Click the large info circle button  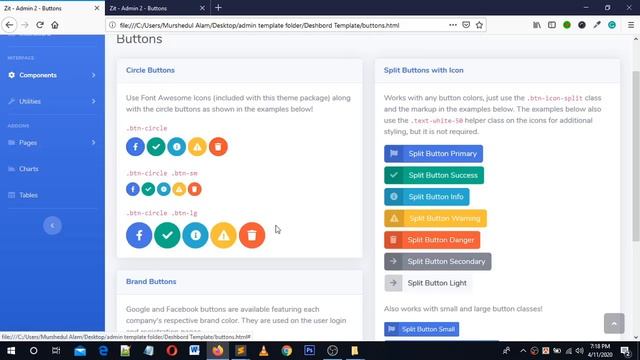[196, 235]
